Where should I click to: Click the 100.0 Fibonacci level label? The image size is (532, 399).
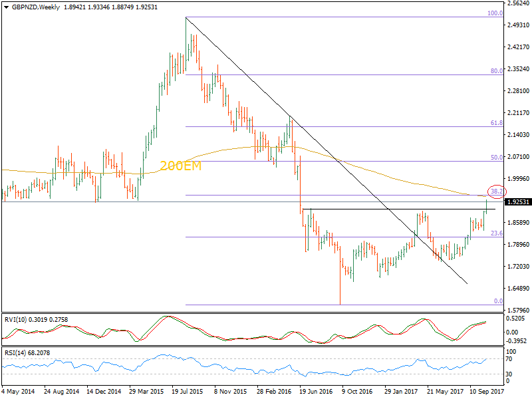pyautogui.click(x=495, y=13)
